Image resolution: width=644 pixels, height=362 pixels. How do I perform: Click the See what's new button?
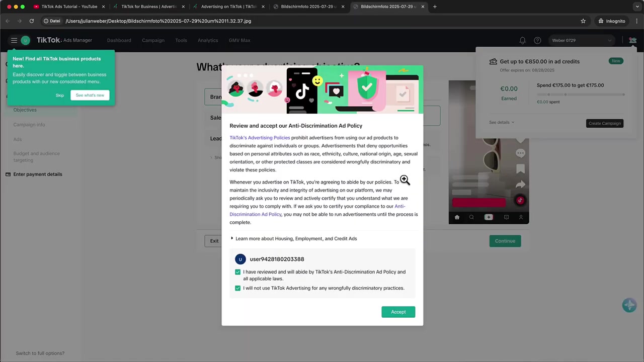click(x=90, y=95)
